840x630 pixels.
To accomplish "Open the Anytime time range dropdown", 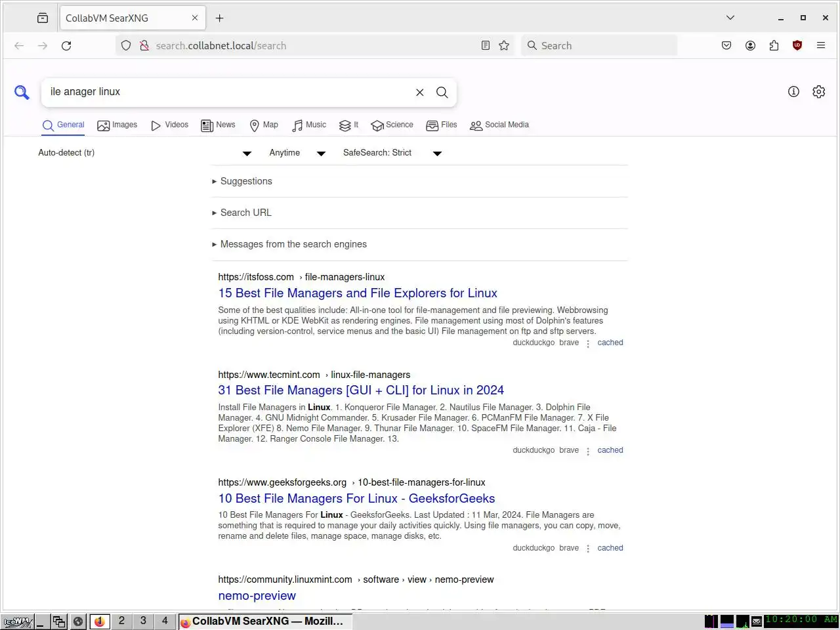I will (297, 153).
